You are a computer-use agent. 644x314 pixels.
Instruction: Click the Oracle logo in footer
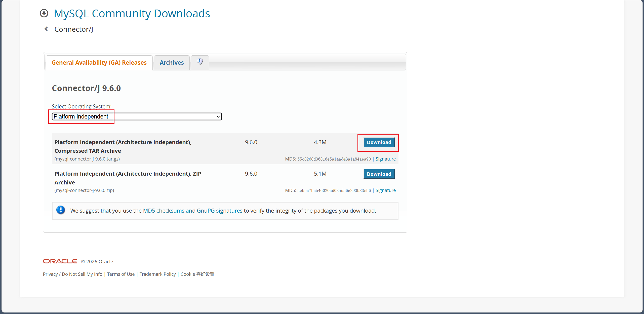pyautogui.click(x=60, y=261)
